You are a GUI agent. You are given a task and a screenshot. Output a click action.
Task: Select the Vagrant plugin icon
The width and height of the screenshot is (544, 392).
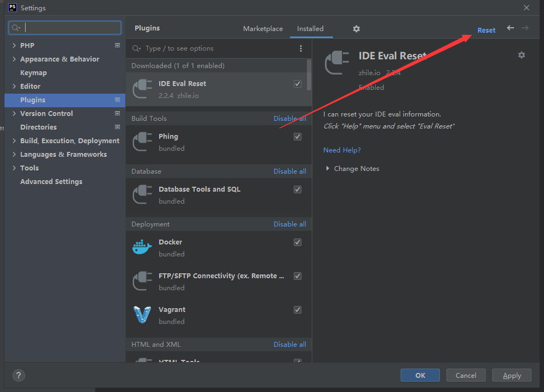click(142, 315)
